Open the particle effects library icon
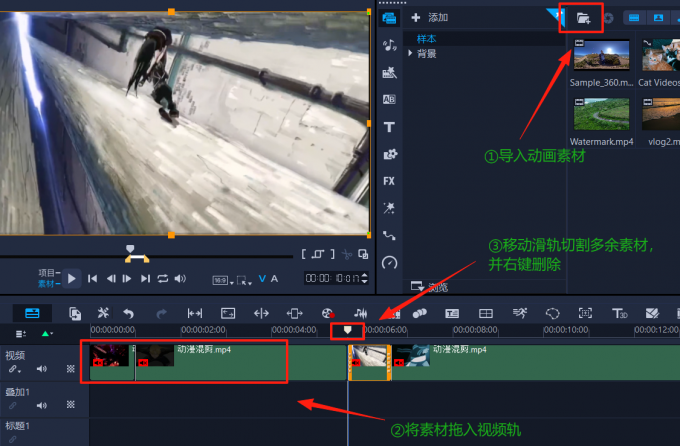 click(x=389, y=208)
